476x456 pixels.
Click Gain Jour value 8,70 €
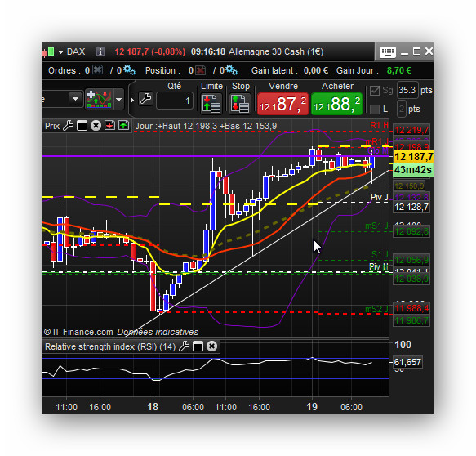click(399, 70)
